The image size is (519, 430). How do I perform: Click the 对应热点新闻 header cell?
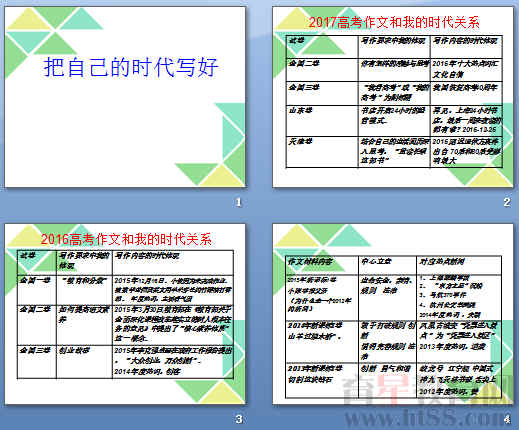pos(459,265)
